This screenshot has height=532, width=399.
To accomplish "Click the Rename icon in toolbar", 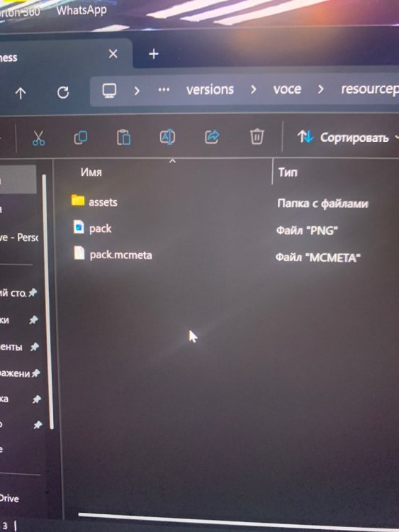I will click(x=167, y=137).
